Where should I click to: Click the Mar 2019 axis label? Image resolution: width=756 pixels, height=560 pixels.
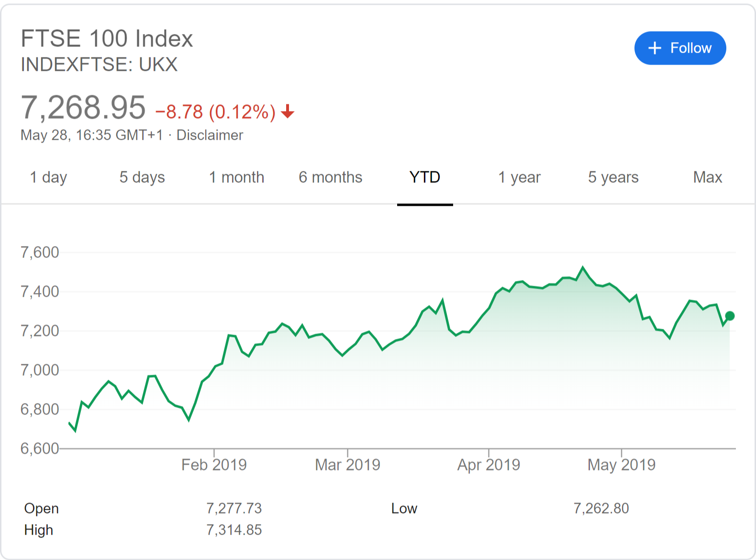pyautogui.click(x=347, y=465)
